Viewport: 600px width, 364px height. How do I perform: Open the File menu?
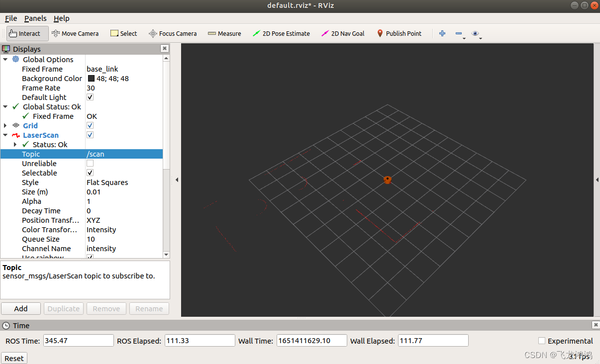(11, 18)
